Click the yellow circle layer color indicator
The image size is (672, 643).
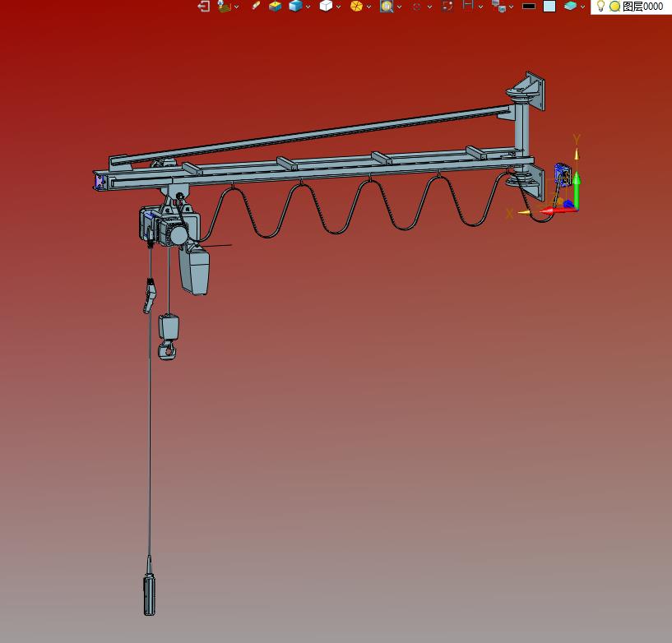(614, 6)
